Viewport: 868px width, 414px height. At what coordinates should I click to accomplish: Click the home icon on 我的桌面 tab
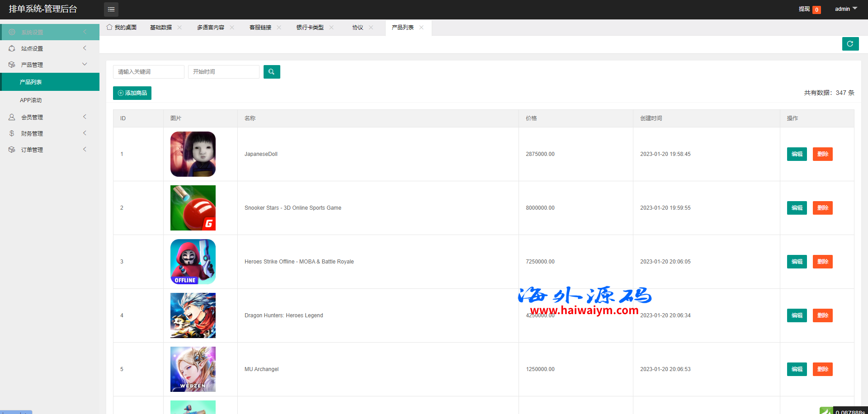tap(109, 27)
